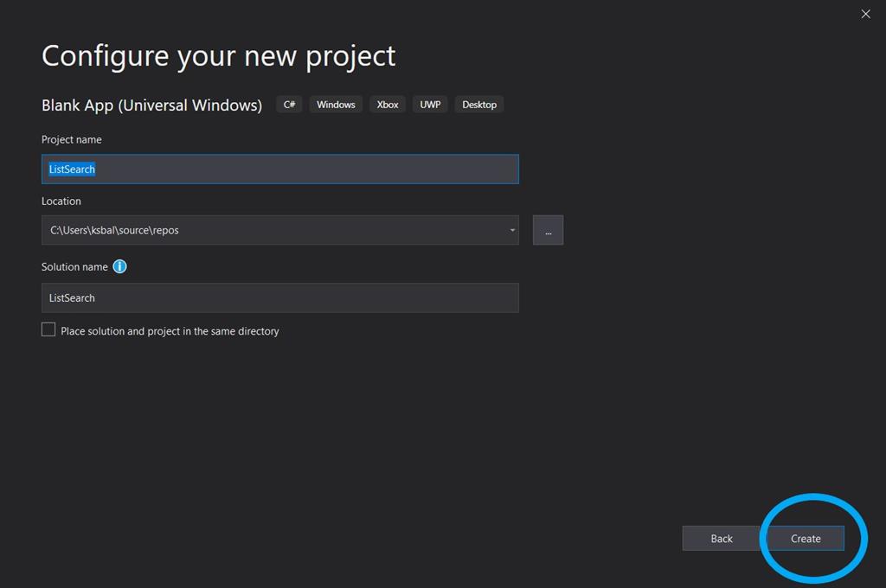Click the Desktop tag

(x=479, y=105)
